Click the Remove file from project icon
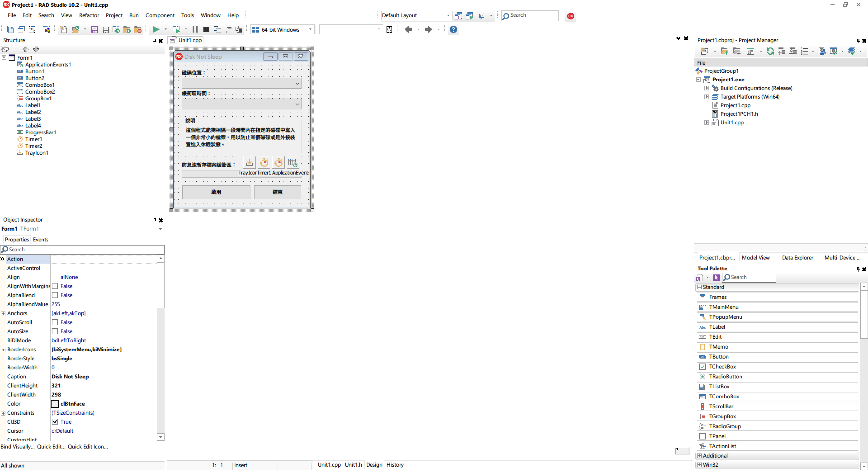Image resolution: width=868 pixels, height=470 pixels. click(138, 30)
